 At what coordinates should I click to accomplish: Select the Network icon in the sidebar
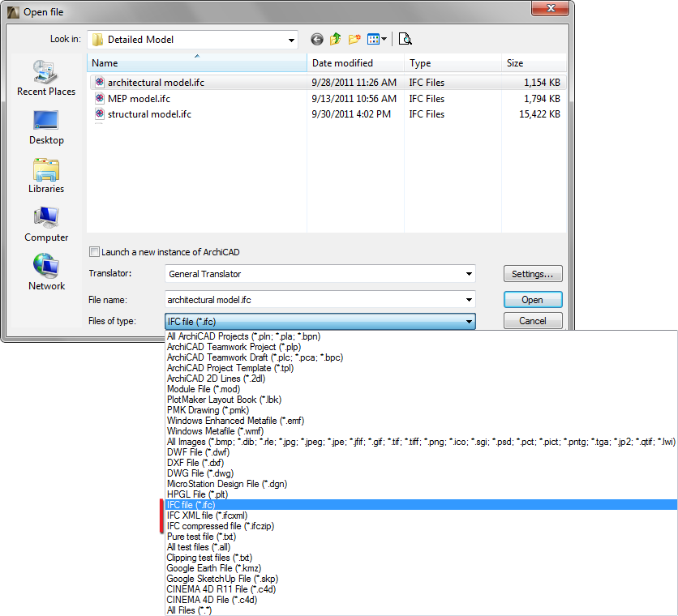45,269
